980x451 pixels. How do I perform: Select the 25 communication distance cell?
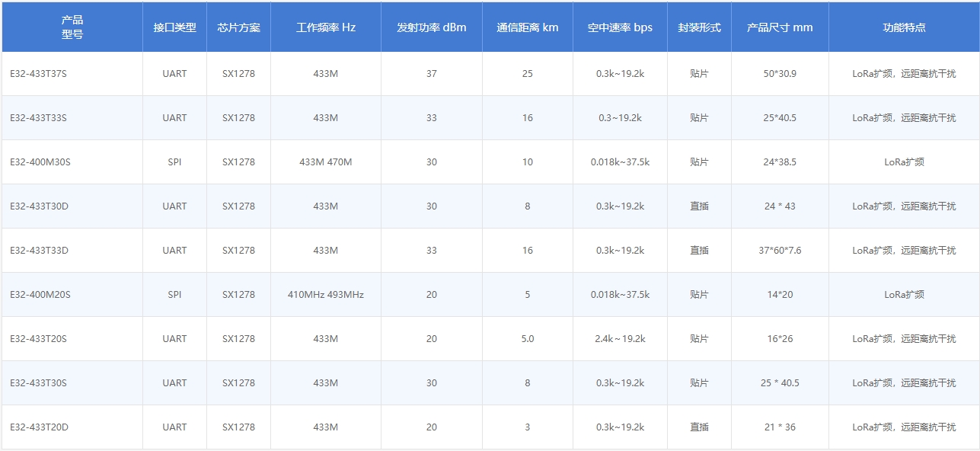click(x=527, y=73)
